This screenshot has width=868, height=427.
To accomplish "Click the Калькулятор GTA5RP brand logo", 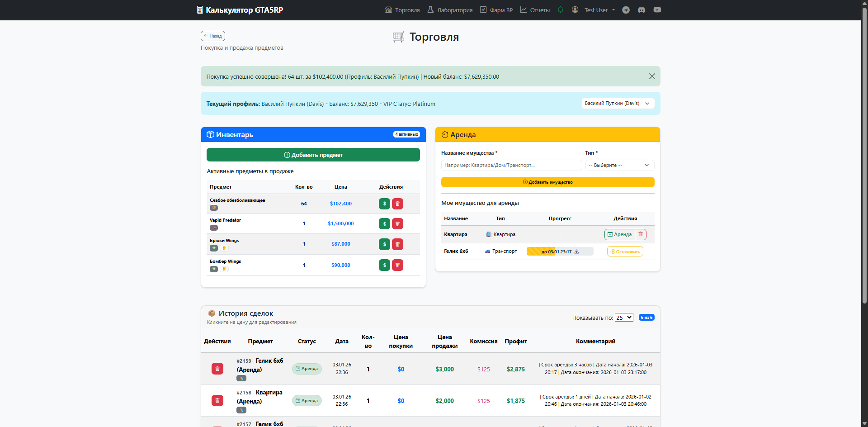I will point(240,10).
